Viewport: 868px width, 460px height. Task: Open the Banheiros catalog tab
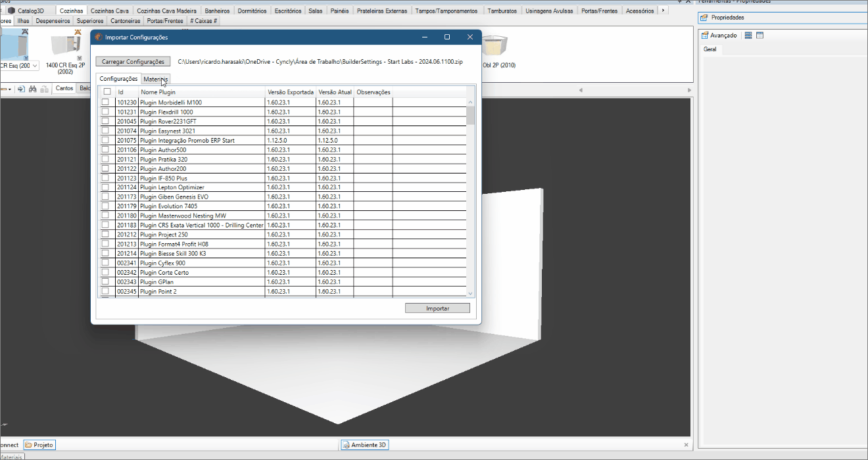coord(217,11)
